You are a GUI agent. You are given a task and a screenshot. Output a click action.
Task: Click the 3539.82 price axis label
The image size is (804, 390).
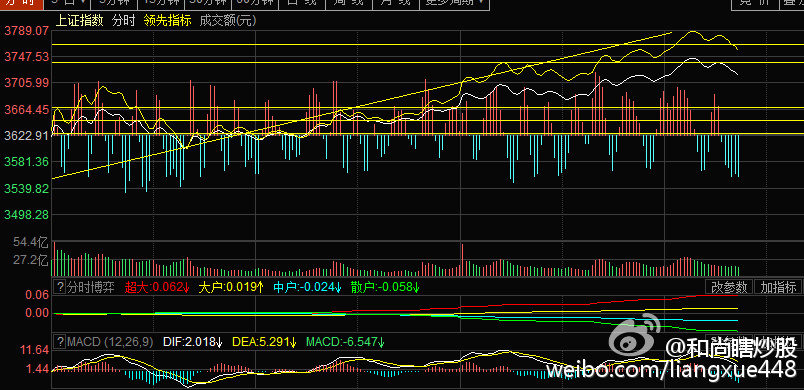pyautogui.click(x=27, y=189)
